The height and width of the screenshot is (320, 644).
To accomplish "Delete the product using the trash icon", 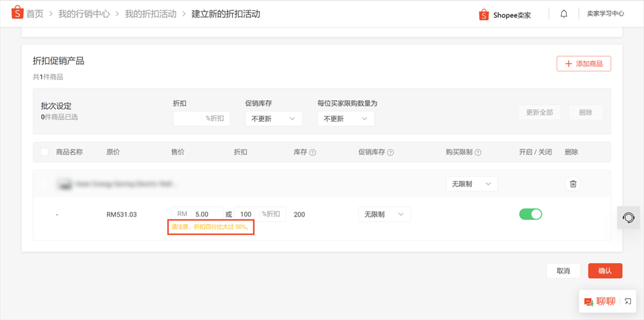I will (573, 184).
